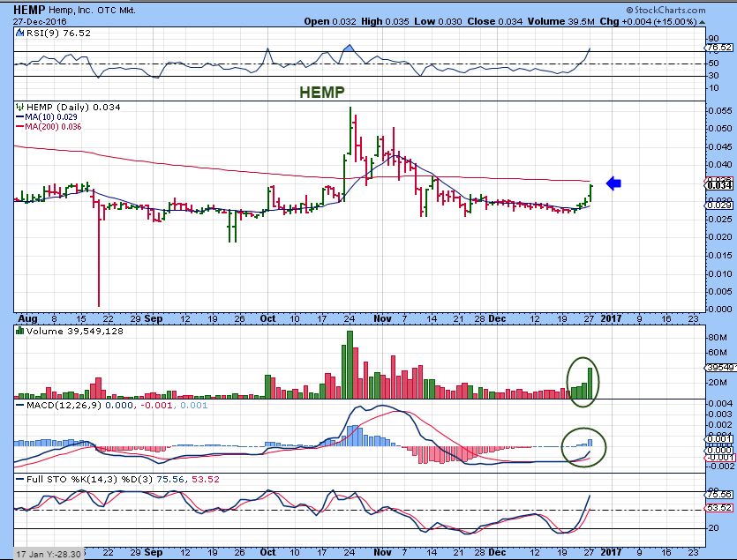
Task: Click the 90 label on the RSI axis
Action: coord(713,39)
